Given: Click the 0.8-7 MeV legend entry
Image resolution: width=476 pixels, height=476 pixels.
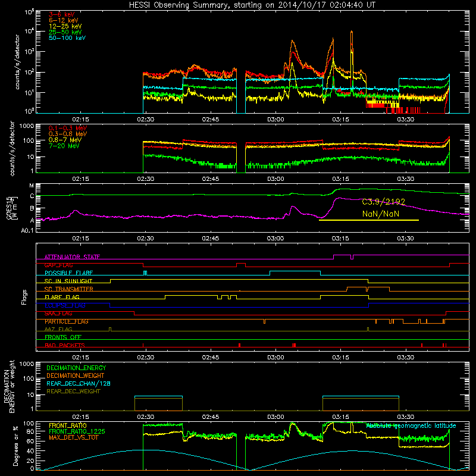Looking at the screenshot, I should [65, 140].
